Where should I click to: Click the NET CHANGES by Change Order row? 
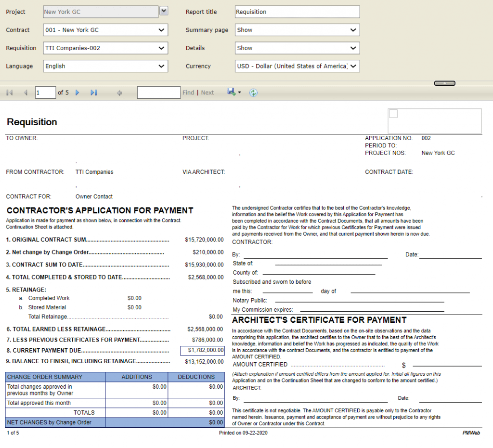115,422
